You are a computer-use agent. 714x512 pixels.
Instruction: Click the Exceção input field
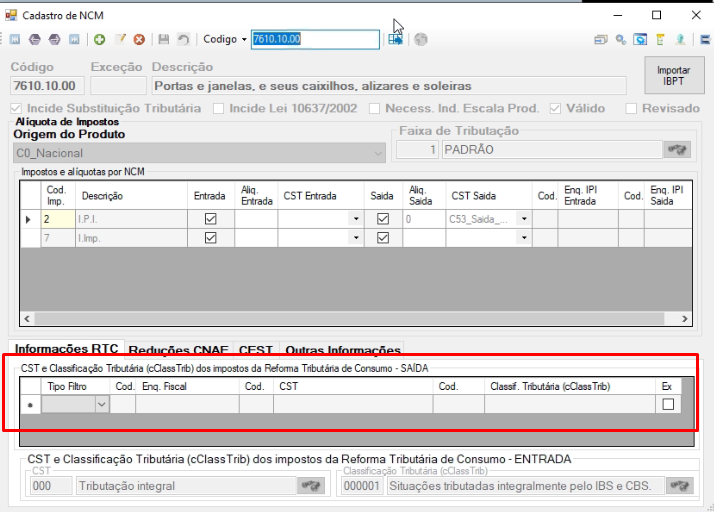pyautogui.click(x=118, y=86)
